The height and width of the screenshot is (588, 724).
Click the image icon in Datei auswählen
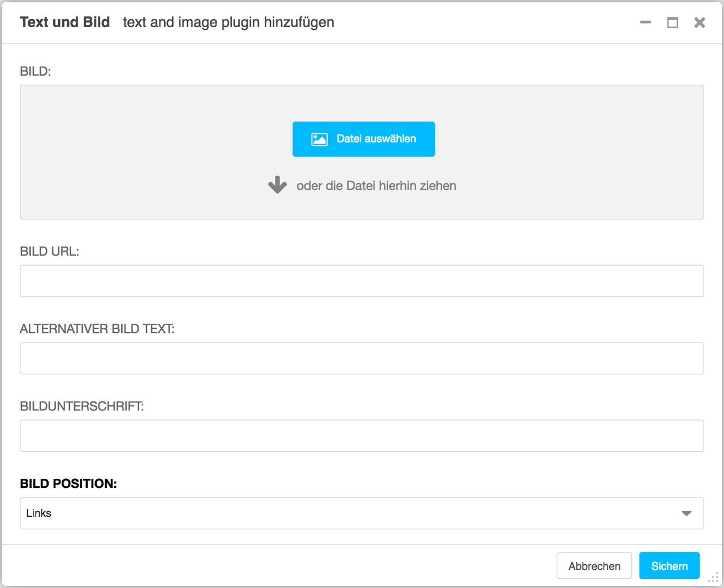coord(320,139)
